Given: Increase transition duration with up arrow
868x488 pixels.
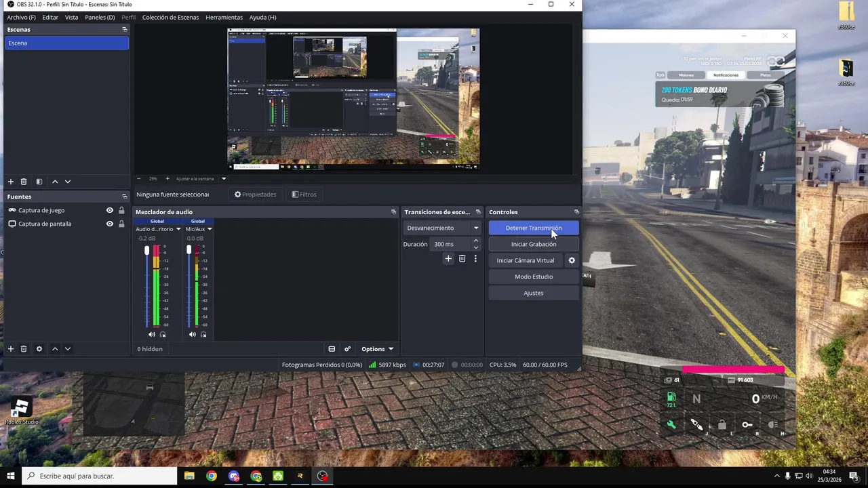Looking at the screenshot, I should 475,241.
